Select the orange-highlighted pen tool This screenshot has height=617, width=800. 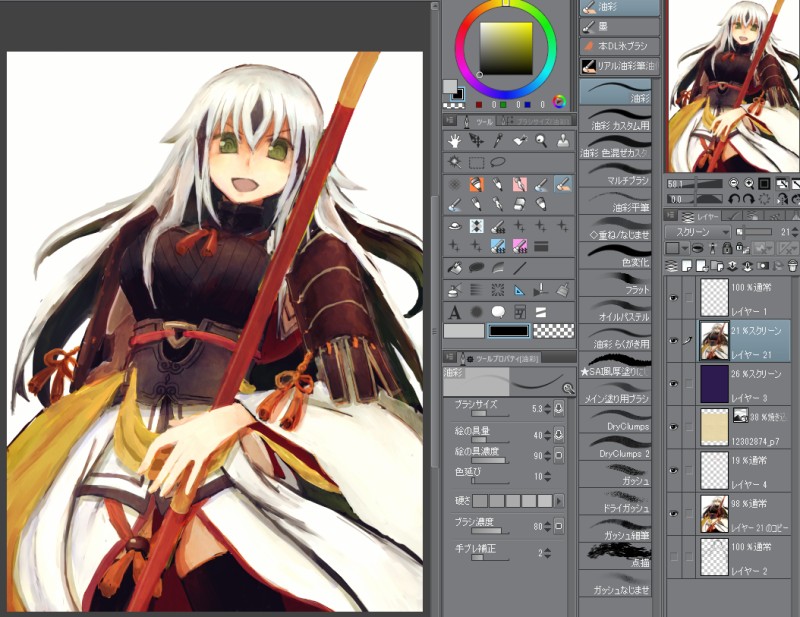pos(477,184)
